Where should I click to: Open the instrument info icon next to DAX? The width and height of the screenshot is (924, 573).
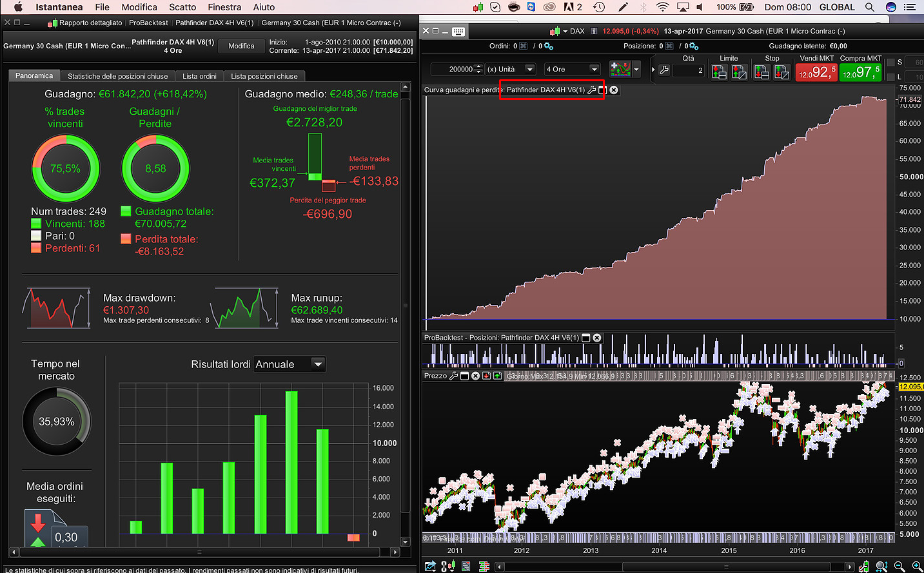tap(593, 31)
